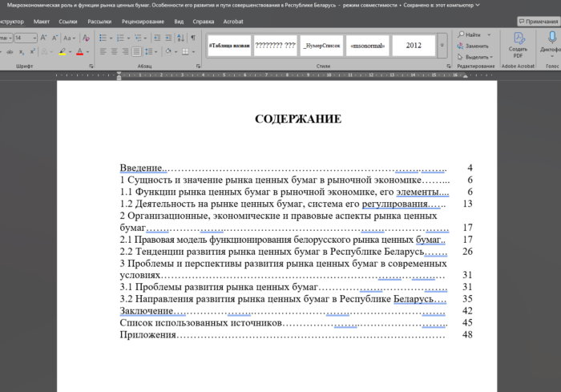This screenshot has width=561, height=392.
Task: Expand font color dropdown arrow
Action: click(87, 52)
